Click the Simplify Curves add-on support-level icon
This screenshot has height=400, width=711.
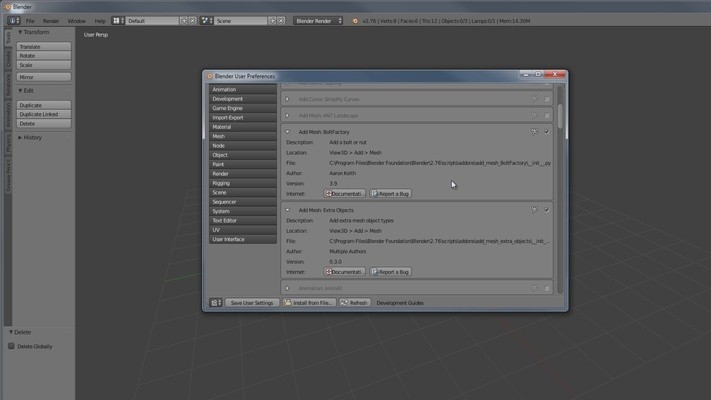(x=535, y=99)
